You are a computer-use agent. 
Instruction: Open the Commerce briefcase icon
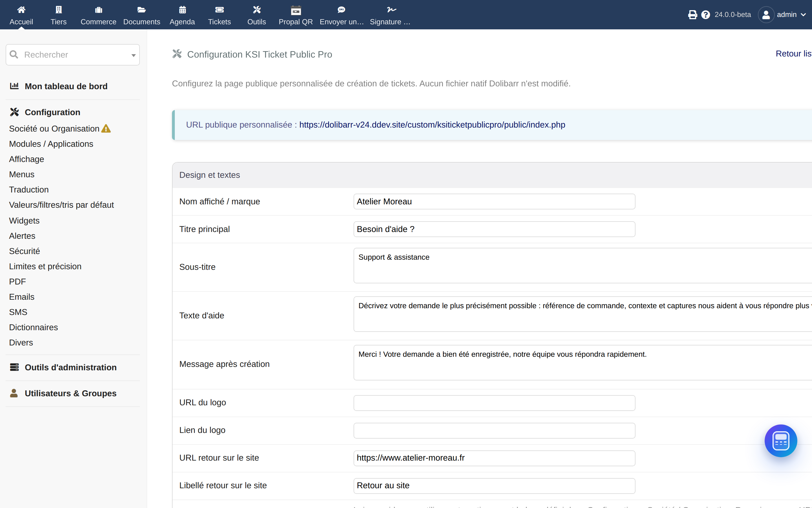[98, 10]
